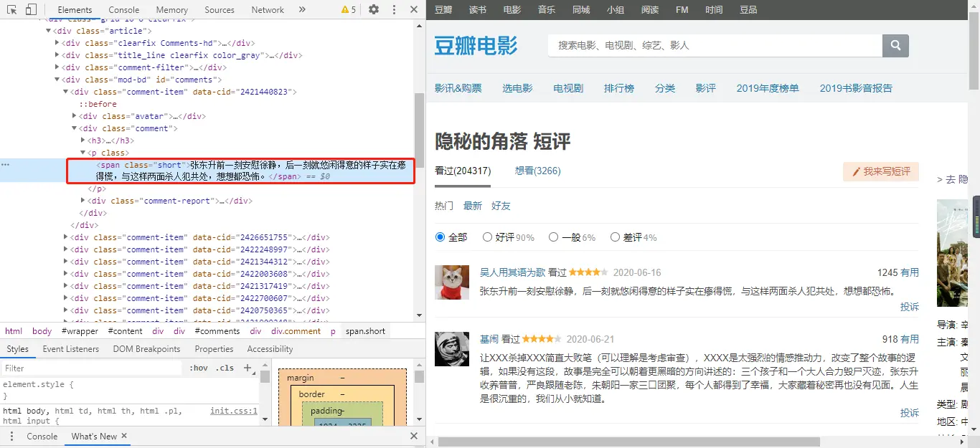Expand comment-item data-cid 2422248997
980x448 pixels.
point(66,249)
